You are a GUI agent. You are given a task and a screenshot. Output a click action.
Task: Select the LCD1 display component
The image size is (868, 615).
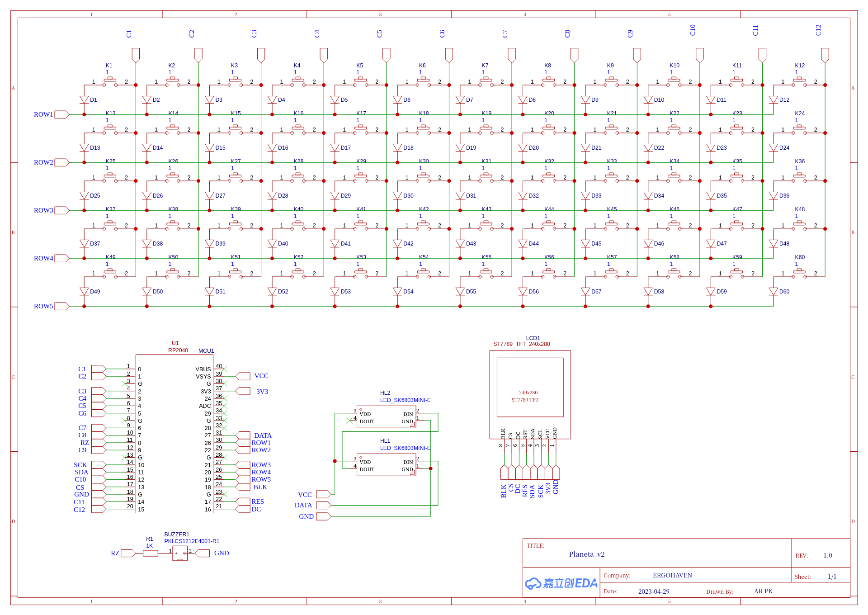point(530,394)
